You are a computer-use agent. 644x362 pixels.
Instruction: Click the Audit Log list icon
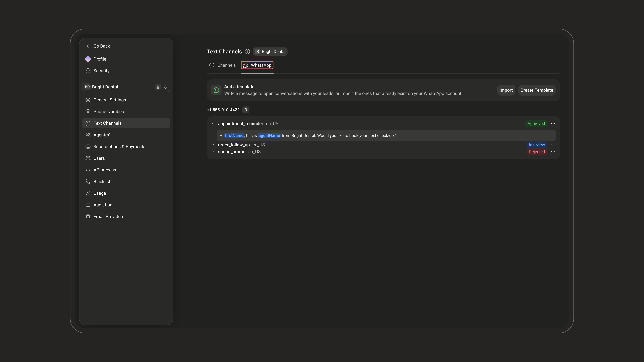(x=88, y=205)
